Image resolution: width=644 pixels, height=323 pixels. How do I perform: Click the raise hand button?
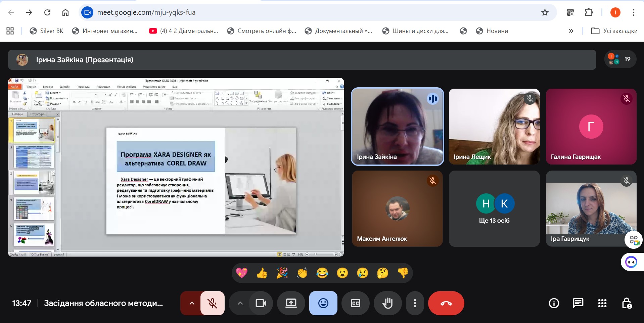[x=387, y=303]
